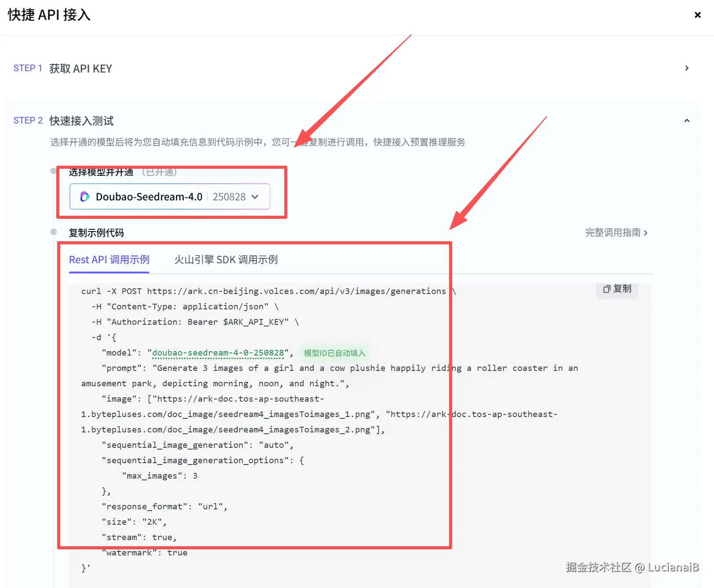Click the 复制示例代码 step label
This screenshot has width=714, height=588.
click(x=96, y=232)
